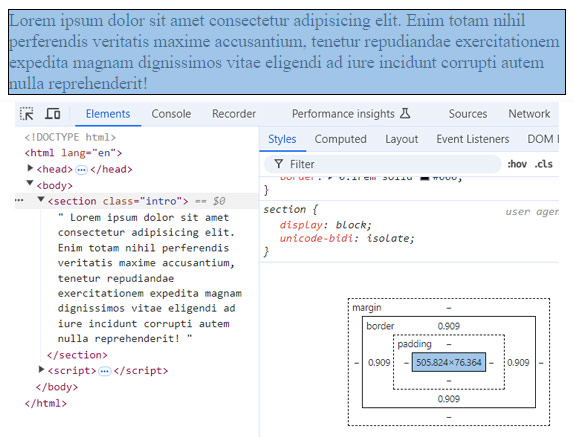
Task: Click the display: block declaration
Action: (x=325, y=225)
